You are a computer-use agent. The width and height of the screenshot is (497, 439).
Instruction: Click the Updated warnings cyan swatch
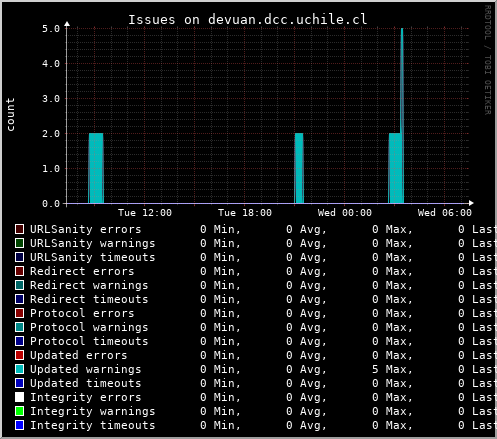click(19, 369)
